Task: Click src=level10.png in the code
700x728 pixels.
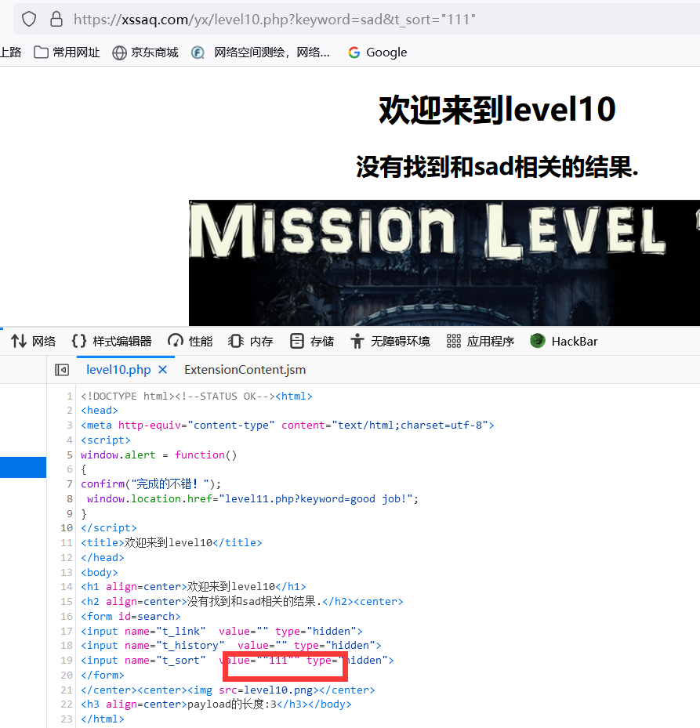Action: point(266,690)
